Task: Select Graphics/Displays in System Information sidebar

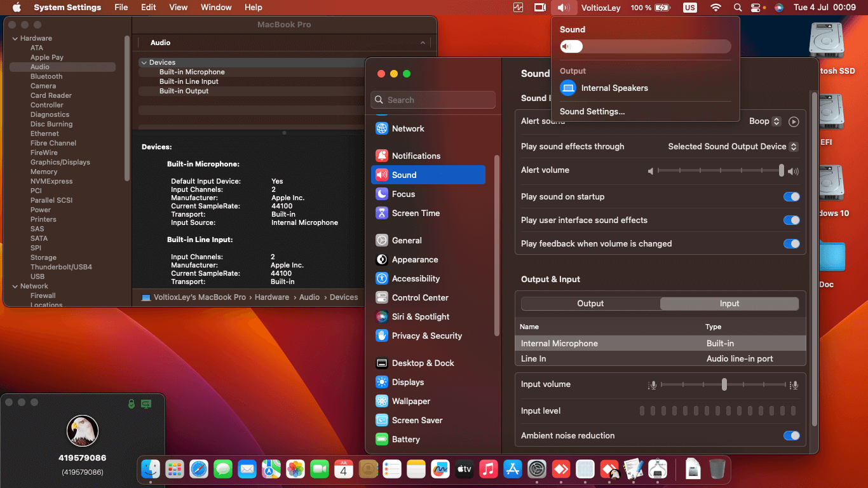Action: tap(60, 162)
